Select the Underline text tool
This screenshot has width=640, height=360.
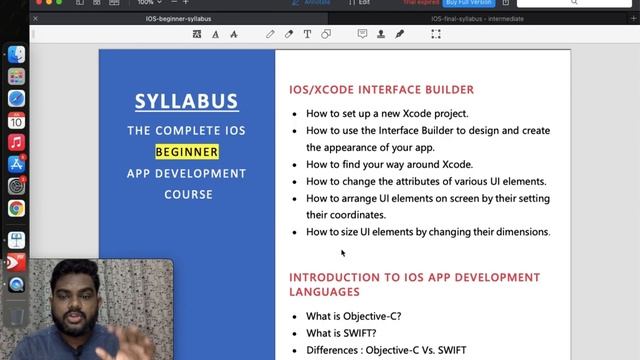point(216,34)
